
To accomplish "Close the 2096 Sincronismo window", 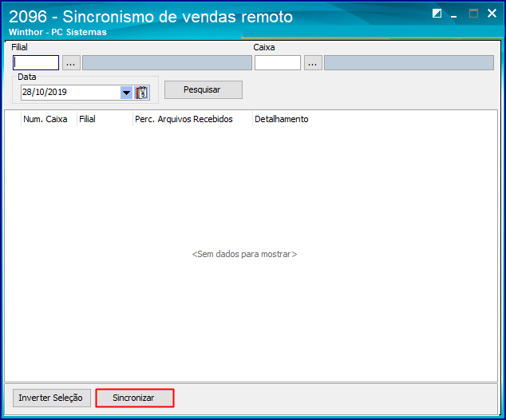I will pyautogui.click(x=492, y=14).
